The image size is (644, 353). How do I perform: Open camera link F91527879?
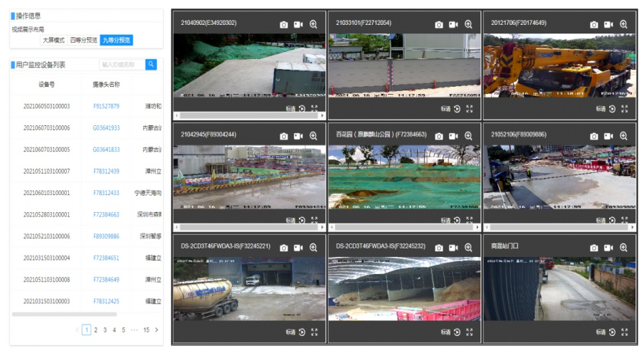106,106
